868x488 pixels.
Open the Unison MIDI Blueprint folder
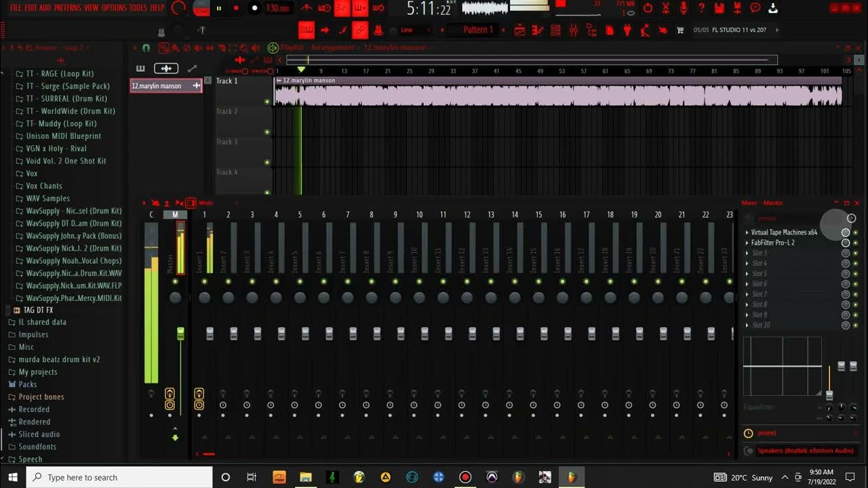(x=64, y=136)
